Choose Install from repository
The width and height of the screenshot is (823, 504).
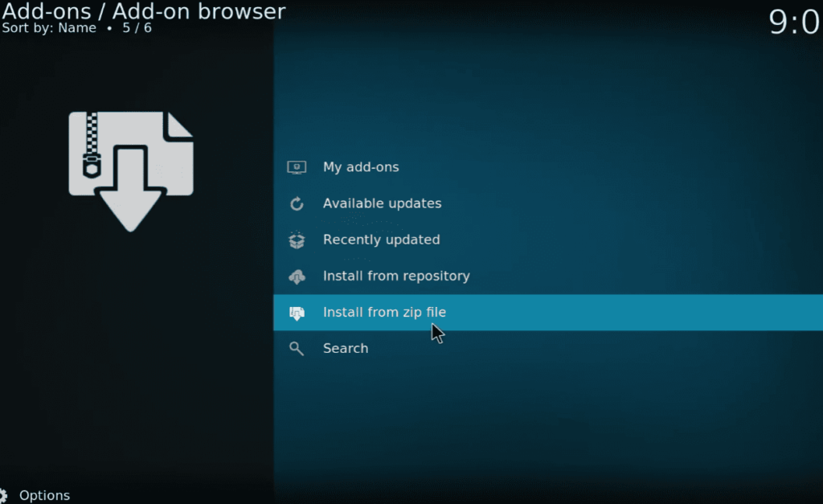point(548,276)
